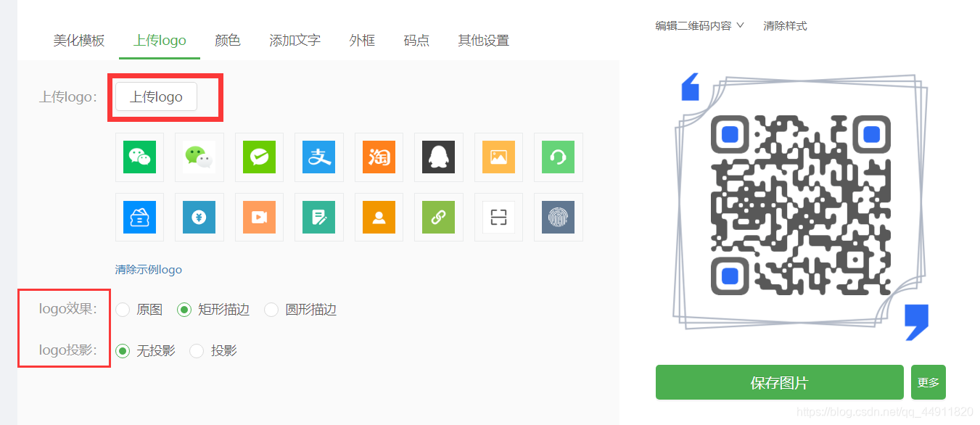The width and height of the screenshot is (980, 425).
Task: Switch to the 外框 tab
Action: [362, 41]
